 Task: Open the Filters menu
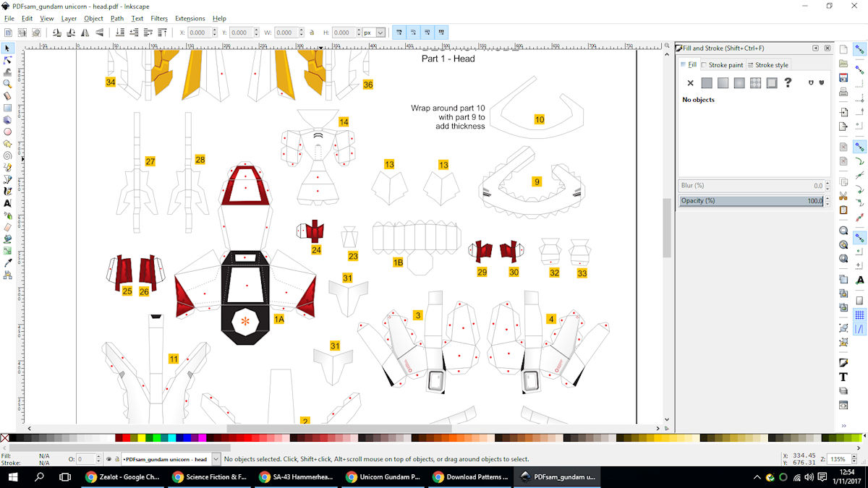[159, 18]
